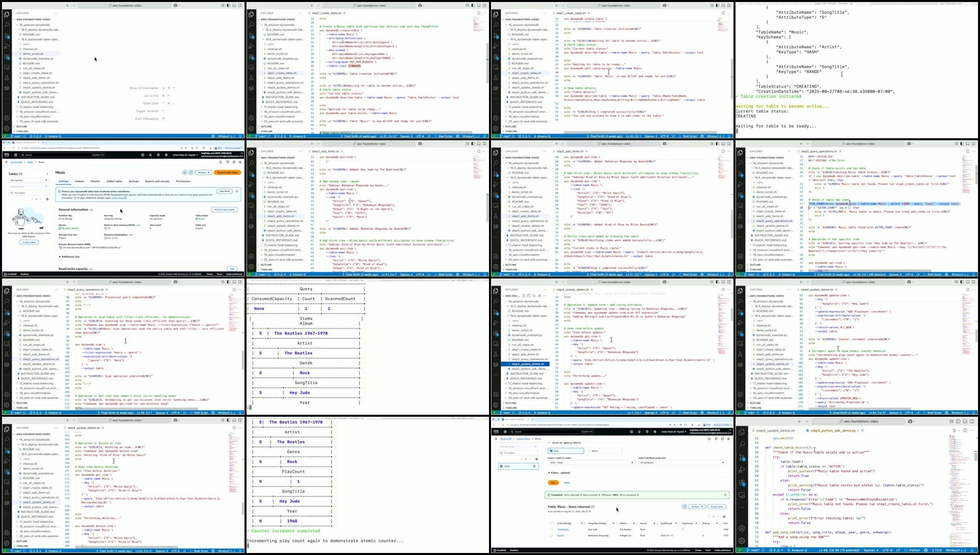This screenshot has height=555, width=980.
Task: Click the Explore table items button
Action: (x=228, y=173)
